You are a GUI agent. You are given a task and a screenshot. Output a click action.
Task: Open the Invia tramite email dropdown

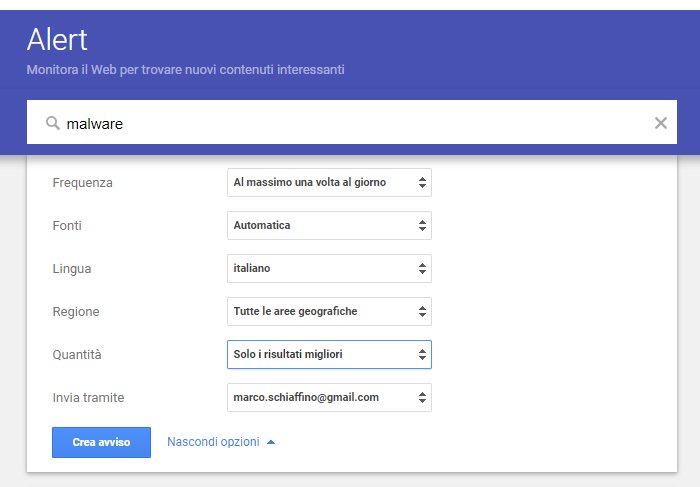pos(329,397)
